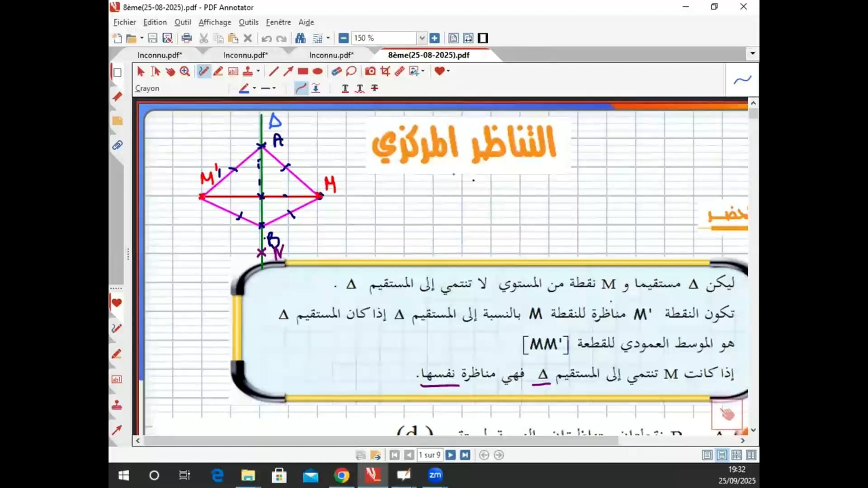Choose the Lasso selection tool
This screenshot has height=488, width=868.
point(351,71)
